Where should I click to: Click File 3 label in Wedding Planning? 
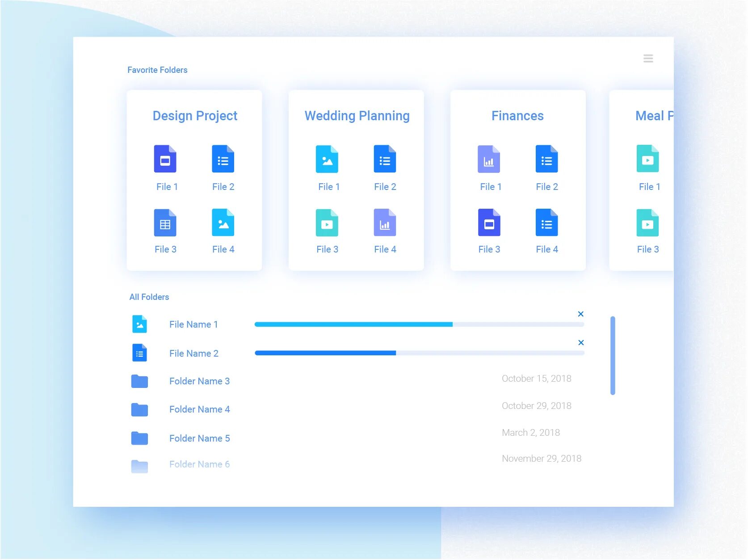[327, 249]
